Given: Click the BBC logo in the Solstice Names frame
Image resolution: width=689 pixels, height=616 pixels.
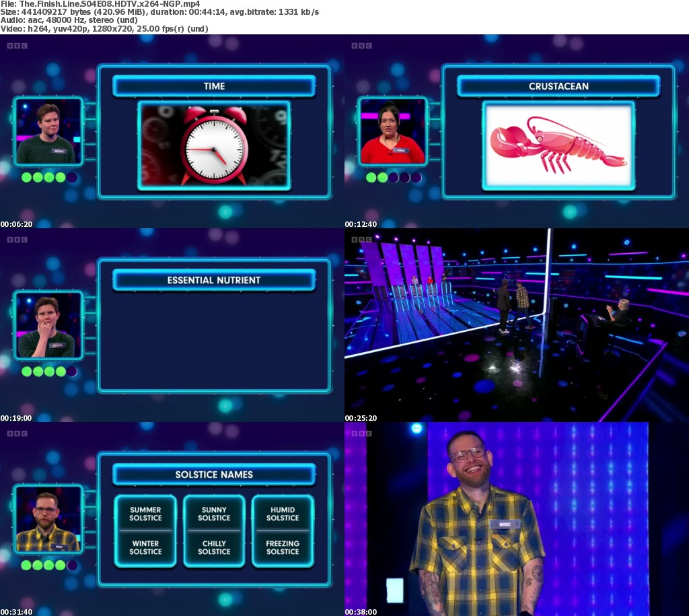Looking at the screenshot, I should click(x=17, y=433).
